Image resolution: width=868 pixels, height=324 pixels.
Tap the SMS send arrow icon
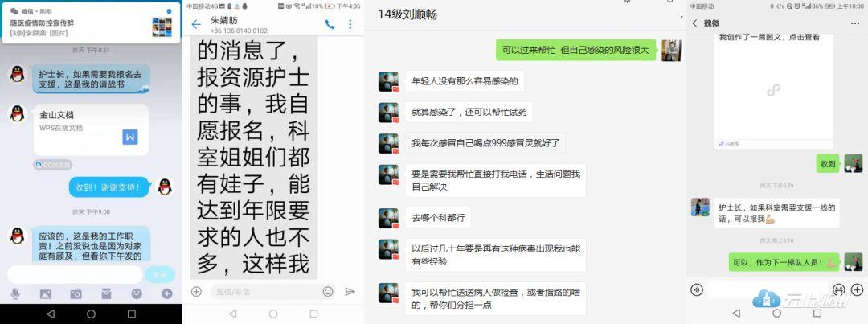350,291
